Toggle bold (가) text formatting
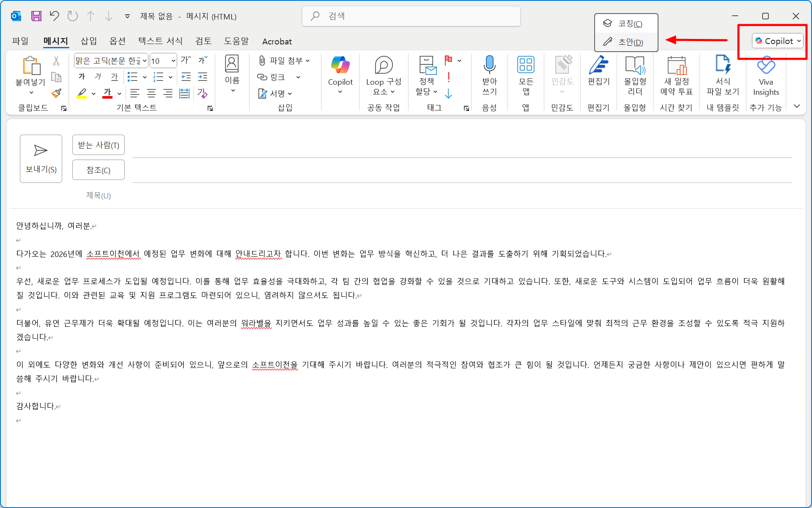The image size is (812, 508). [x=82, y=77]
